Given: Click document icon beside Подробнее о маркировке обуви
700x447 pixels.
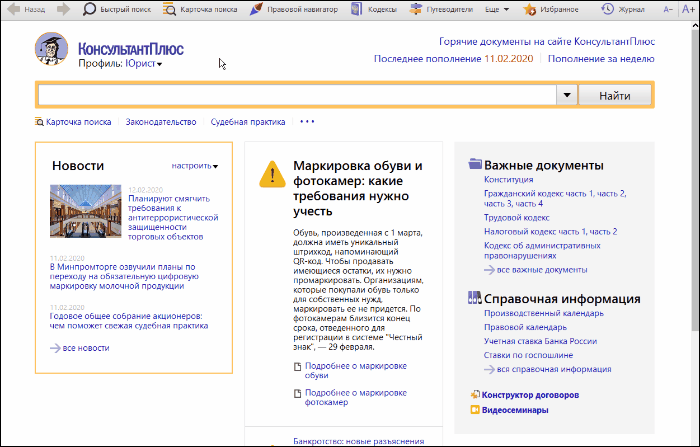Looking at the screenshot, I should point(297,367).
